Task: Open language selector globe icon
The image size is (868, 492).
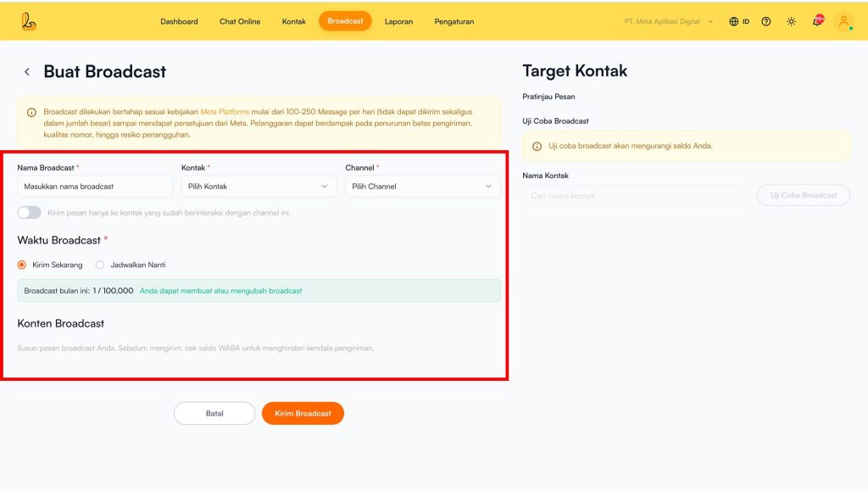Action: (x=734, y=21)
